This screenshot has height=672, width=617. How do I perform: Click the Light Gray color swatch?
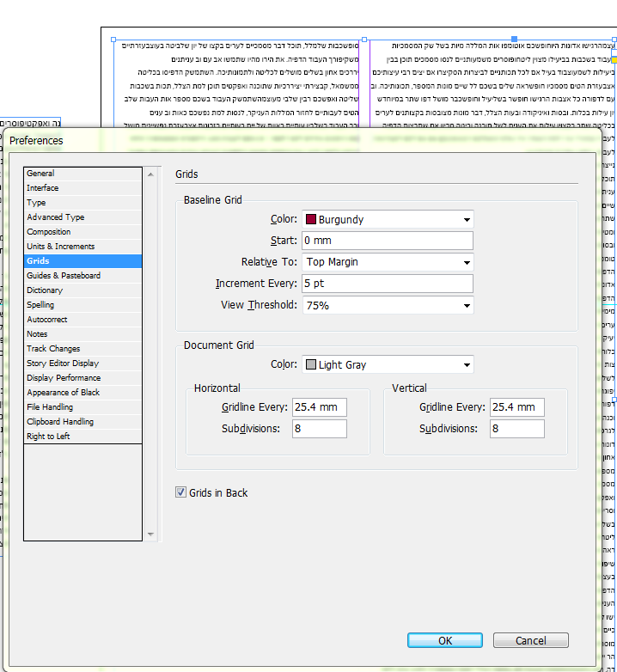coord(310,364)
